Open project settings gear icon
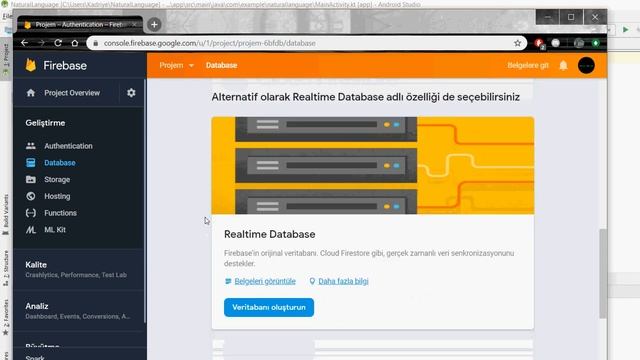The width and height of the screenshot is (640, 360). coord(131,93)
